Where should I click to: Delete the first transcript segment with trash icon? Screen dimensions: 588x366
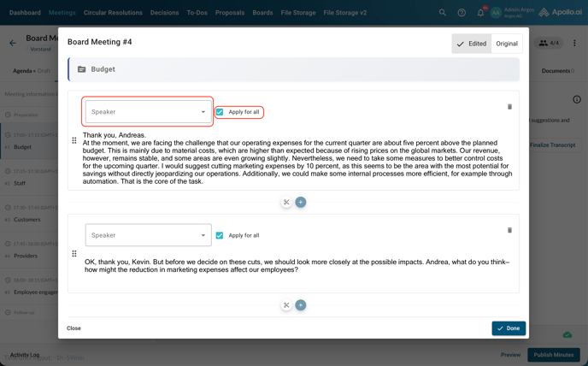(x=509, y=107)
